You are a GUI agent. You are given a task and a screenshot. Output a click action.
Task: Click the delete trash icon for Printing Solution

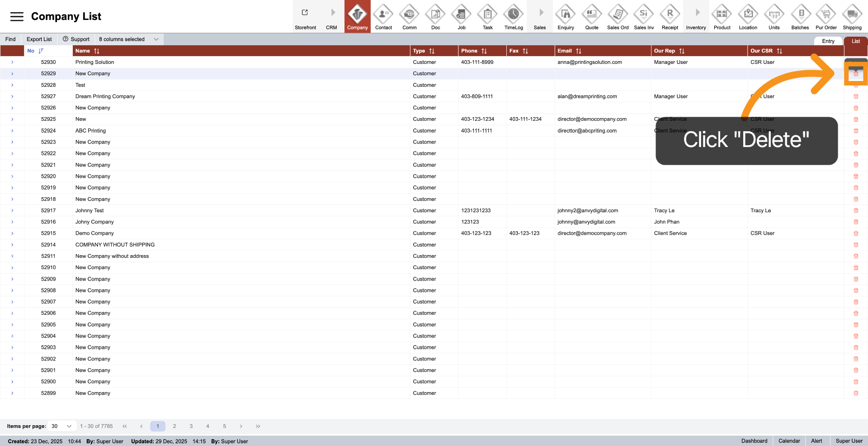point(855,62)
